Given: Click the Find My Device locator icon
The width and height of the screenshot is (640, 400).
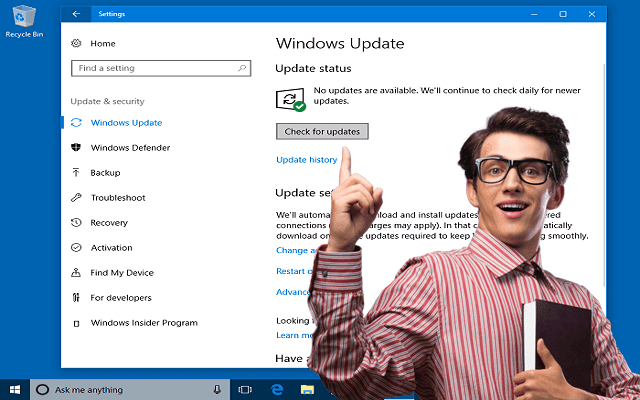Looking at the screenshot, I should 76,272.
